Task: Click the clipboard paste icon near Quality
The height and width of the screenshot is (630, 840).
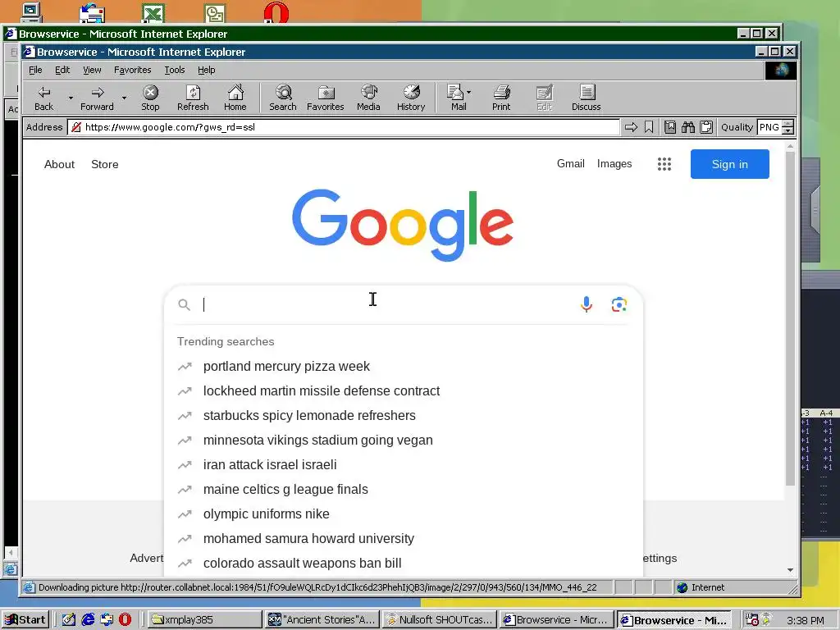Action: point(706,127)
